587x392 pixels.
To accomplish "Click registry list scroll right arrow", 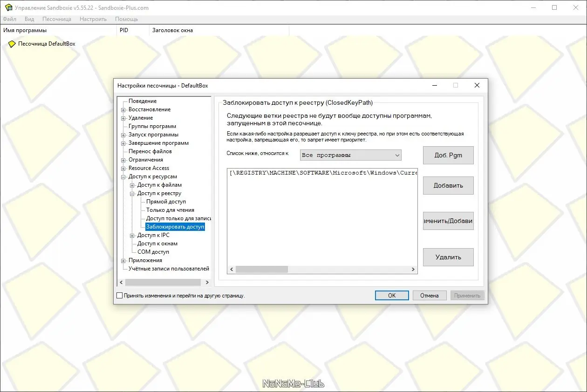I will tap(413, 269).
